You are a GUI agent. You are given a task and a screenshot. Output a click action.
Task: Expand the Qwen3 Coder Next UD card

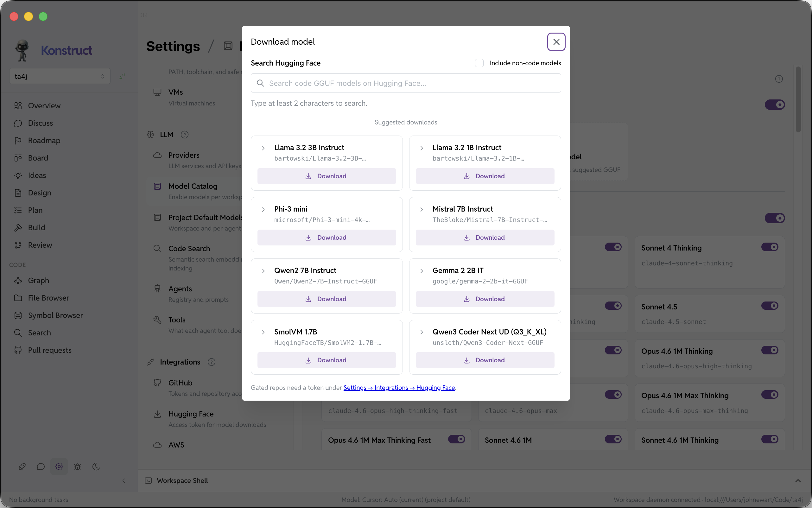(422, 332)
